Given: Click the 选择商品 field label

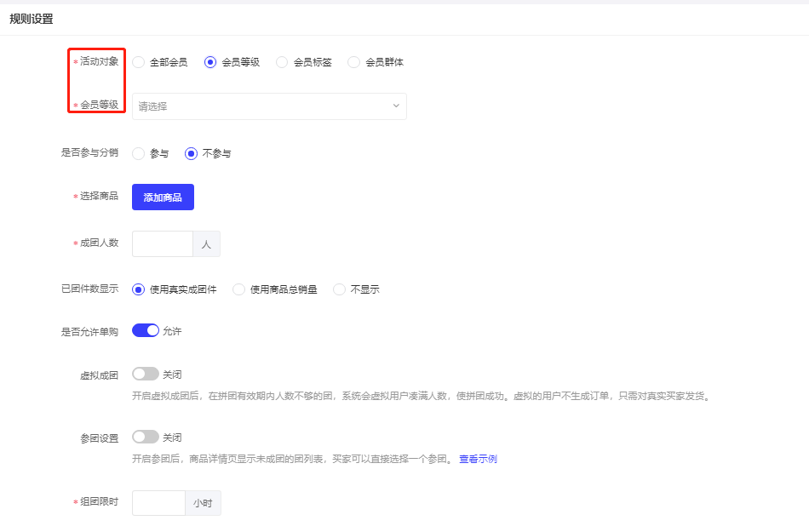Looking at the screenshot, I should click(x=99, y=196).
